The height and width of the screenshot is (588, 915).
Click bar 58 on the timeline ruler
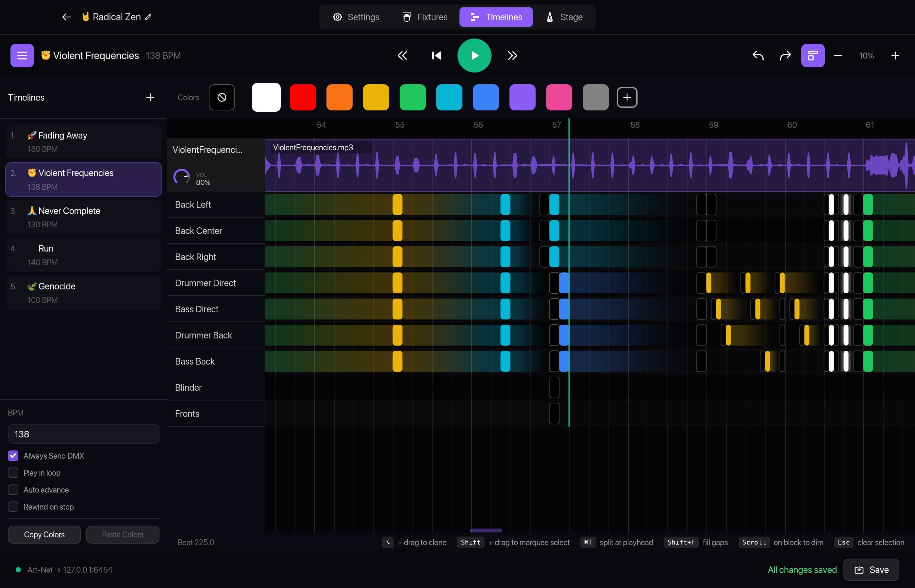(635, 125)
